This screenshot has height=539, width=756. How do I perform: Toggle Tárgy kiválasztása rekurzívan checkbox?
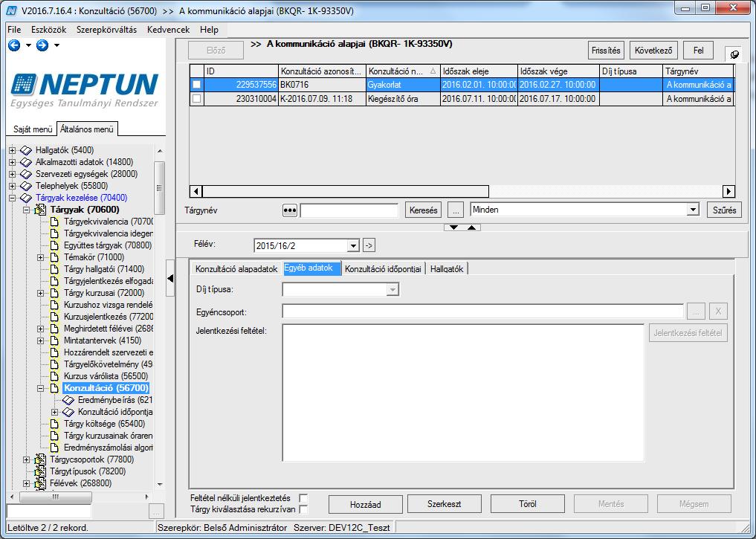303,509
